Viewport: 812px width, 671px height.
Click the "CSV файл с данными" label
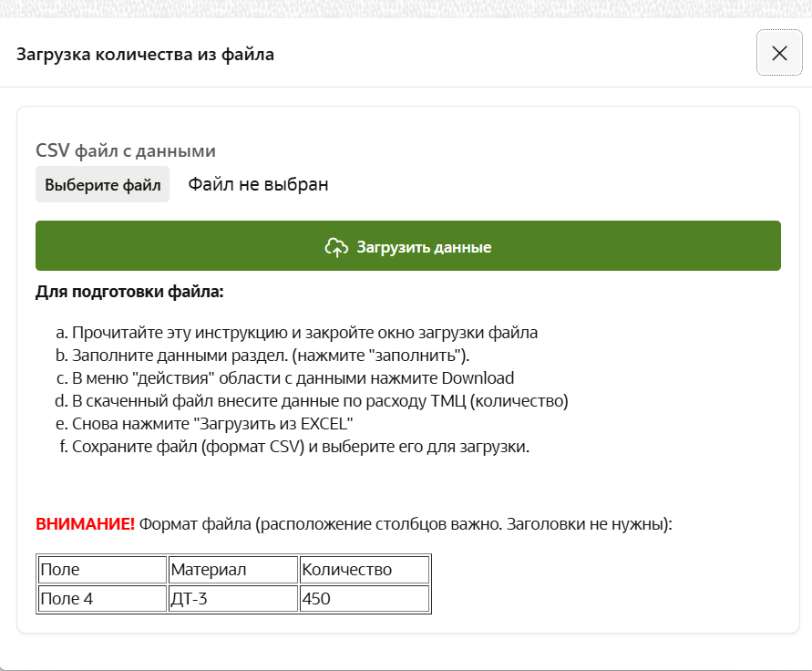pyautogui.click(x=125, y=150)
